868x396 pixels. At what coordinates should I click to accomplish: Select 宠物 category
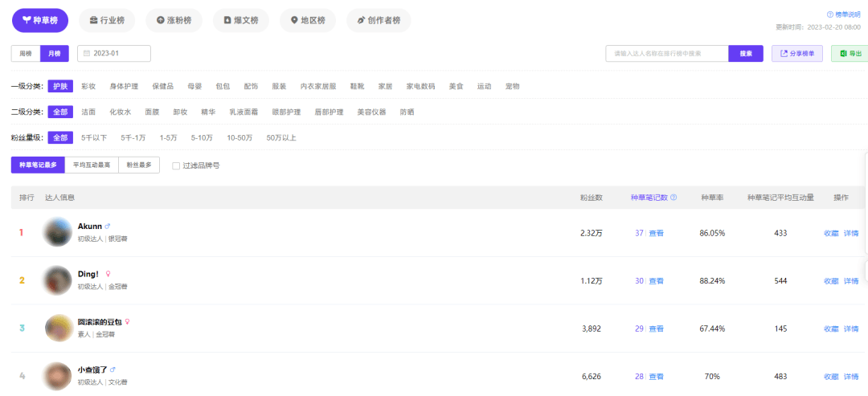pos(513,86)
